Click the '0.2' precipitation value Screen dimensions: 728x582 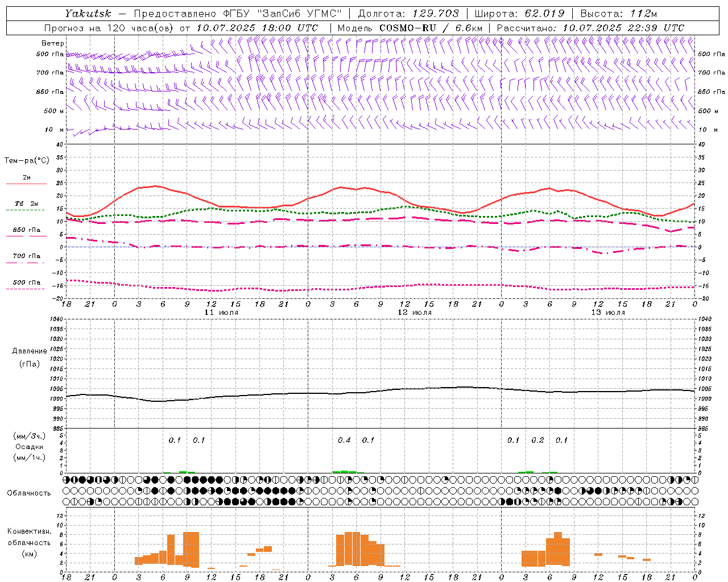pos(537,440)
